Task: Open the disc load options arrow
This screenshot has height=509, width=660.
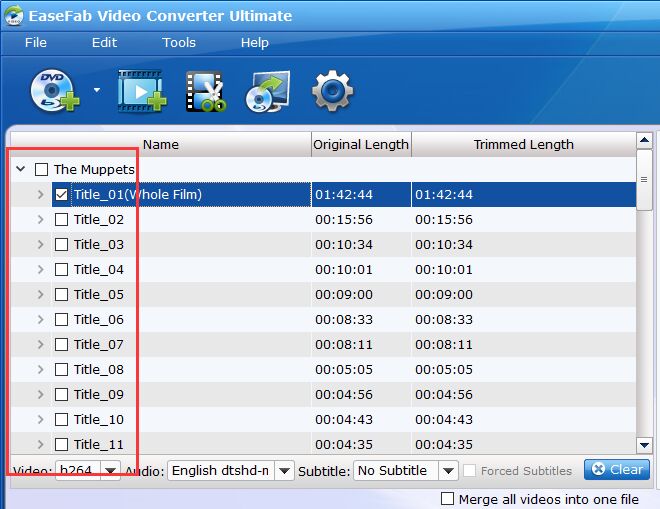Action: (97, 90)
